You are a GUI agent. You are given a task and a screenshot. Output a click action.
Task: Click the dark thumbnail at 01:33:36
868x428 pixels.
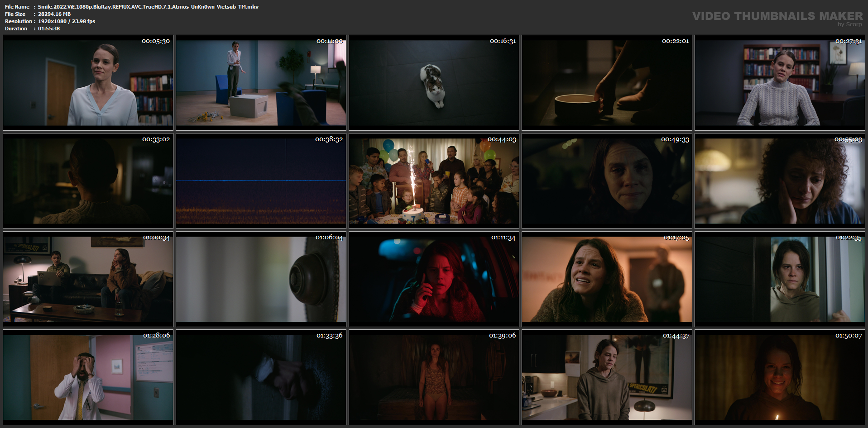261,377
